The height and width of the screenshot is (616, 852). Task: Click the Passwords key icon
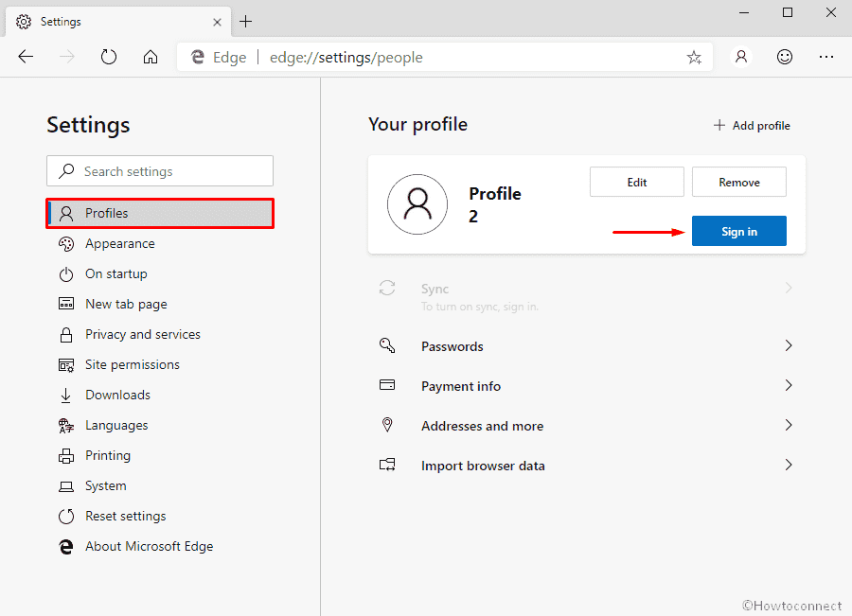[387, 345]
